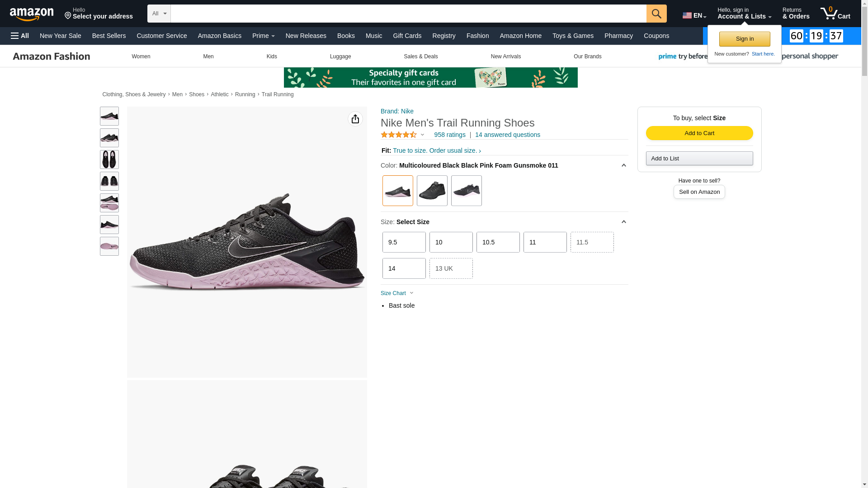Click the magnifying glass search button
868x488 pixels.
(656, 14)
